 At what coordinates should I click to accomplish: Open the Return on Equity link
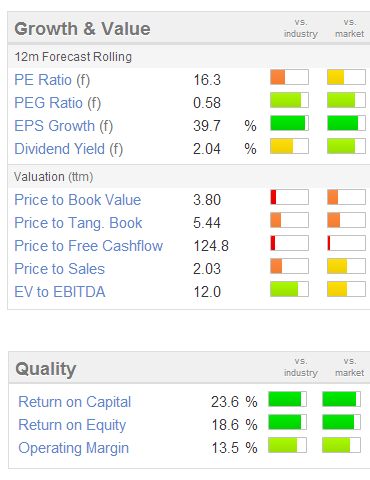[72, 425]
